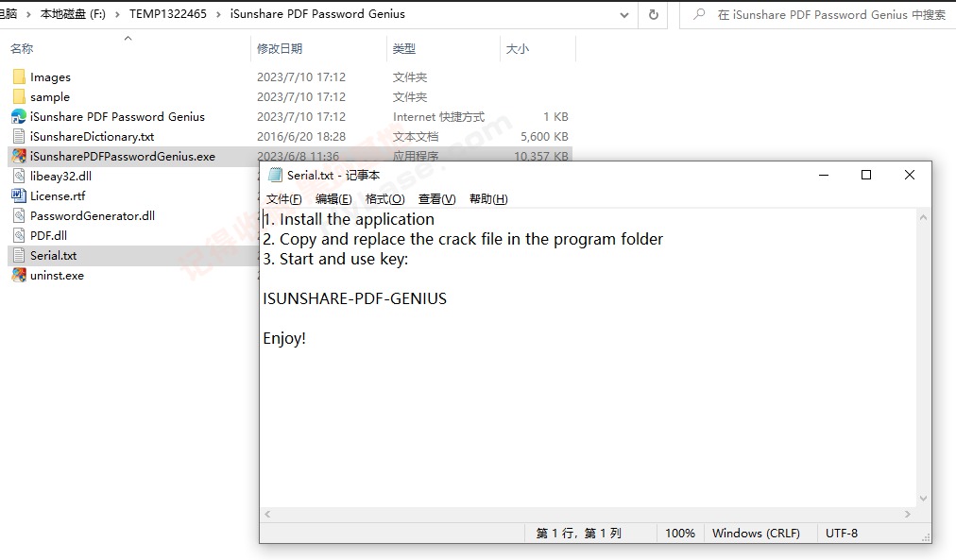The image size is (956, 560).
Task: Select iSunshareDictionary.txt file name
Action: pos(92,137)
